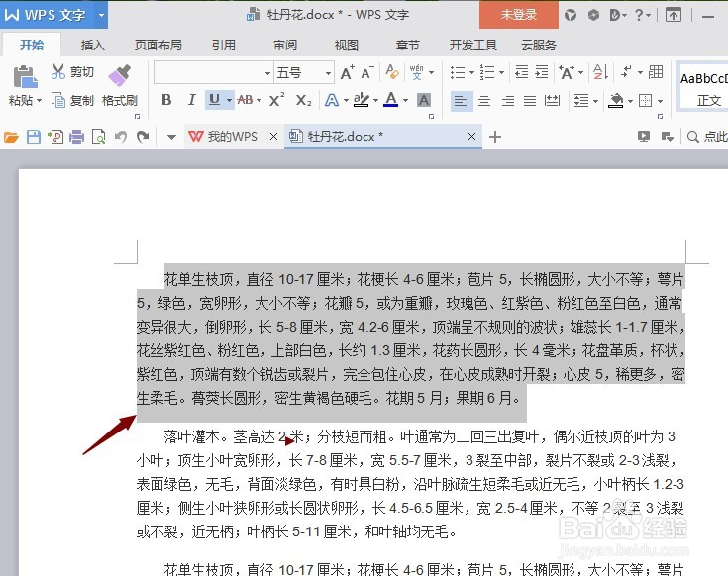The height and width of the screenshot is (576, 728).
Task: Open the 审阅 ribbon tab
Action: coord(285,45)
